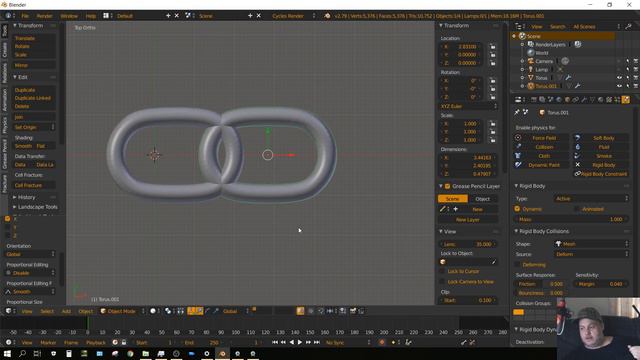Click the World icon in outliner
The height and width of the screenshot is (360, 640).
tap(531, 53)
